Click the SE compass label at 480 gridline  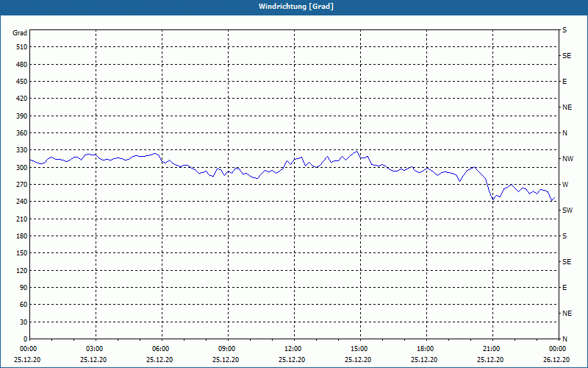(x=567, y=56)
